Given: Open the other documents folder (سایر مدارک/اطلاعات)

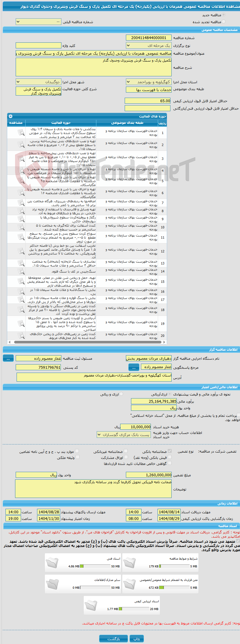Looking at the screenshot, I should point(52,584).
